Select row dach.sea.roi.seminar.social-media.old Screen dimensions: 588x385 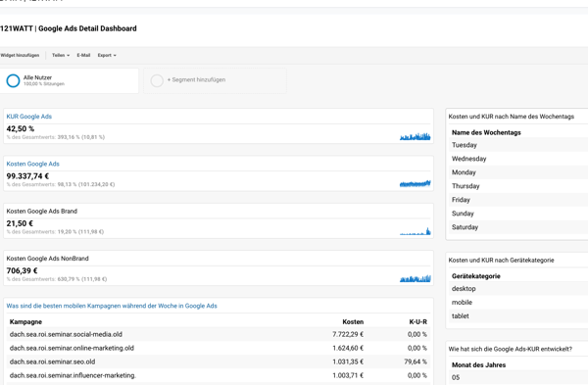[219, 334]
